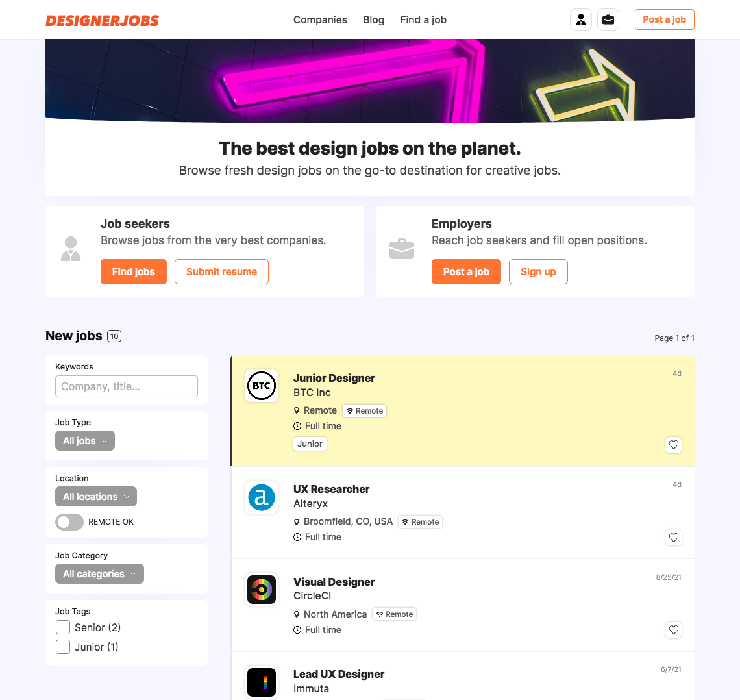The image size is (740, 700).
Task: Open the candidate profile icon in header
Action: (x=580, y=20)
